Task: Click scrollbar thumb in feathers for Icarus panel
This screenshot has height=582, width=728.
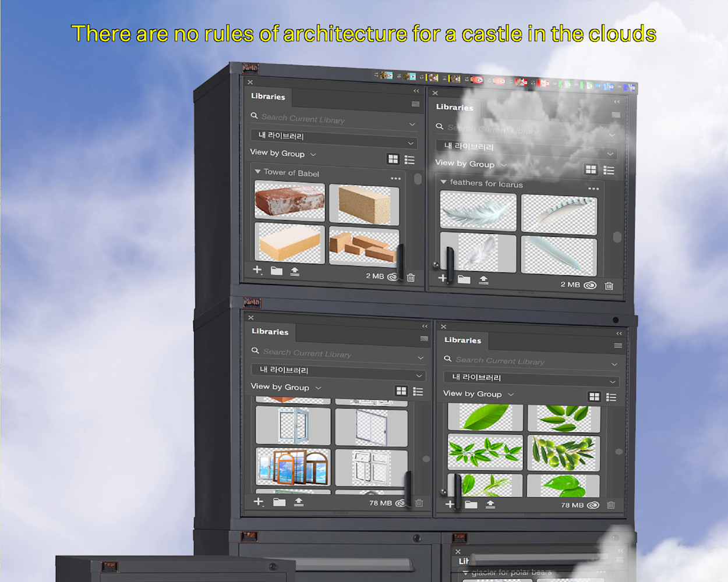Action: click(617, 237)
